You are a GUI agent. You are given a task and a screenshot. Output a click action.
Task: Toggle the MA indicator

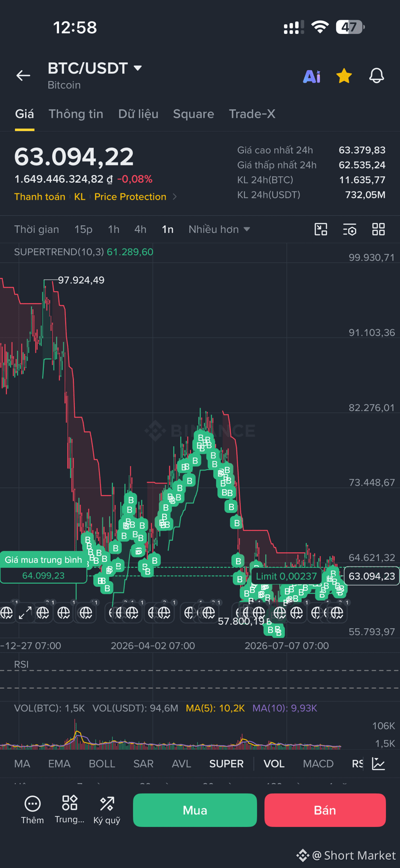coord(22,764)
